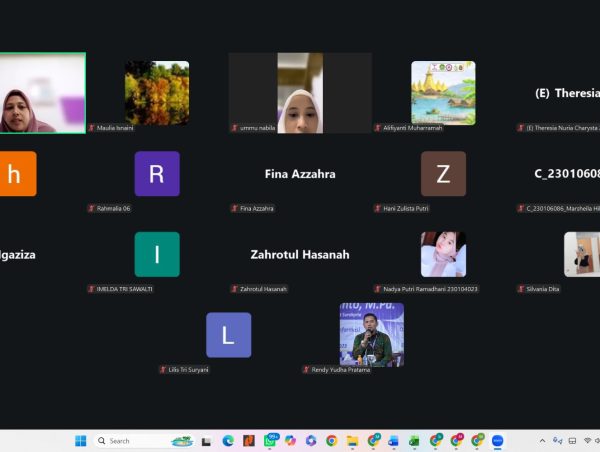Viewport: 600px width, 452px height.
Task: Launch Microsoft Edge from the taskbar
Action: tap(228, 441)
